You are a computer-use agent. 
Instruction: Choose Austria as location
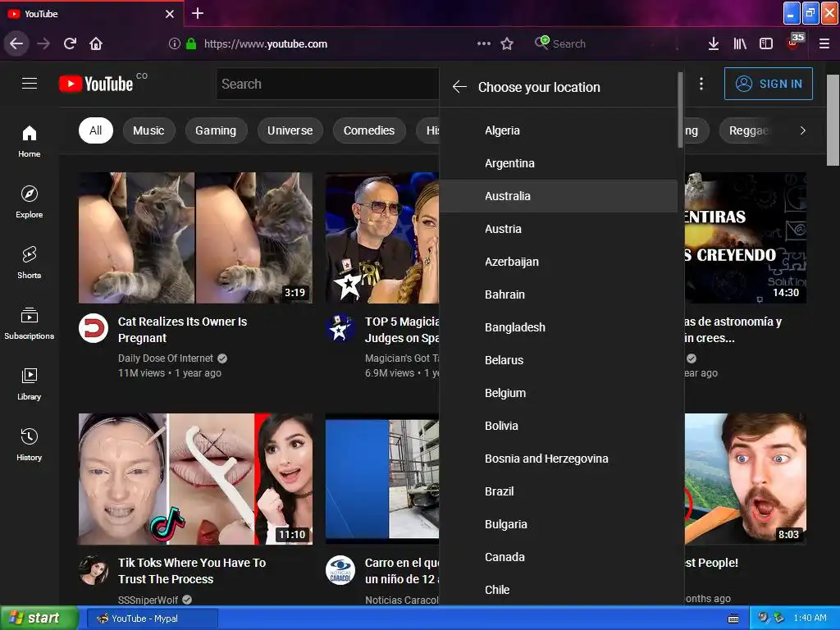click(x=558, y=229)
